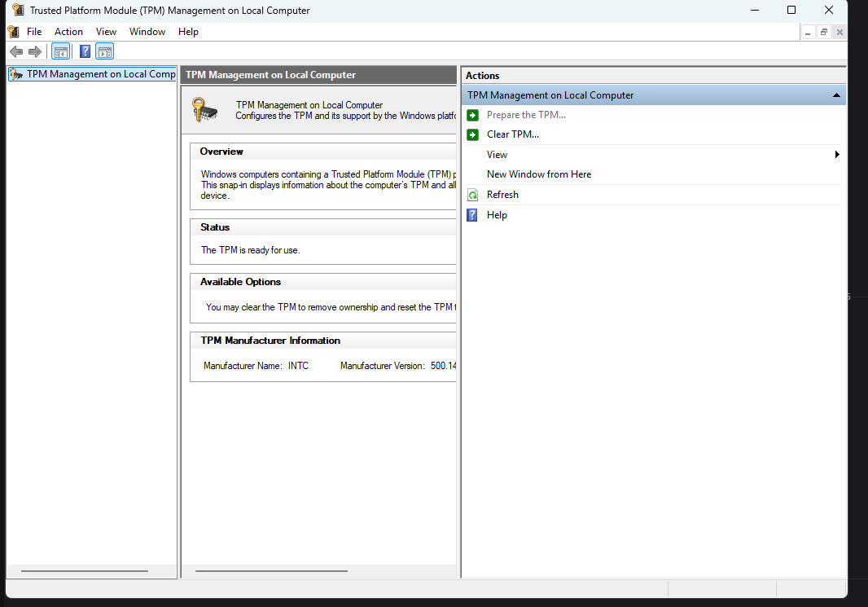This screenshot has height=607, width=868.
Task: Click the Help question-mark icon in Actions pane
Action: point(472,215)
